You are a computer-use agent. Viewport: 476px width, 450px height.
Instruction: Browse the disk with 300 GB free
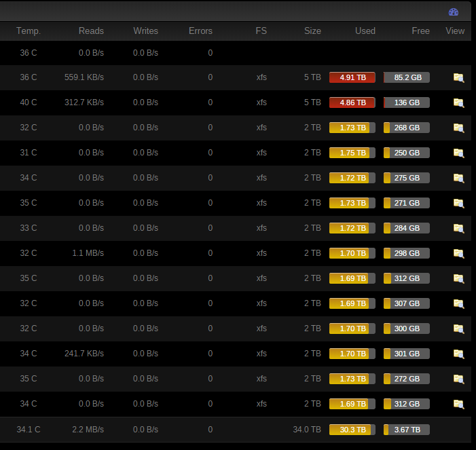pyautogui.click(x=459, y=329)
